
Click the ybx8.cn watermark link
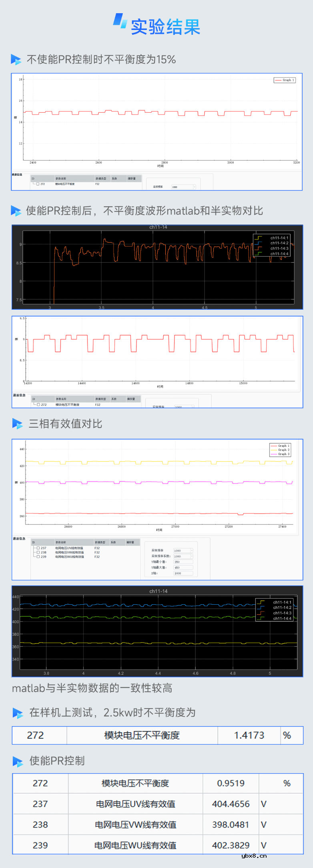coord(254,856)
